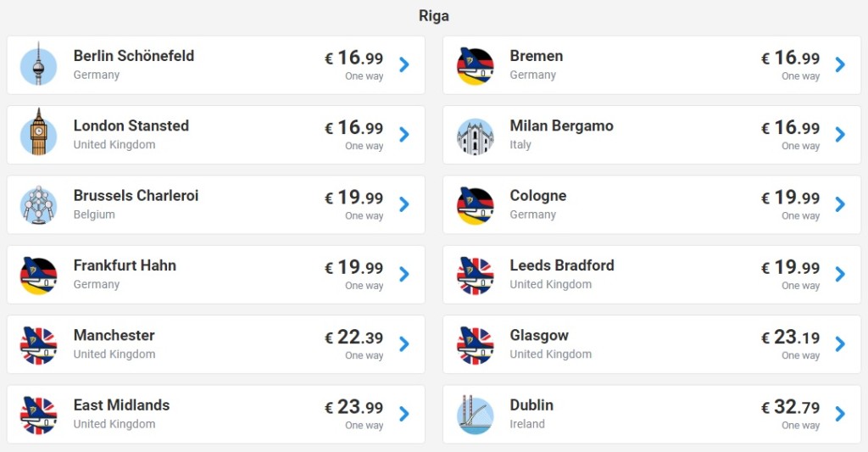Click the € 23.19 price for Glasgow

790,338
